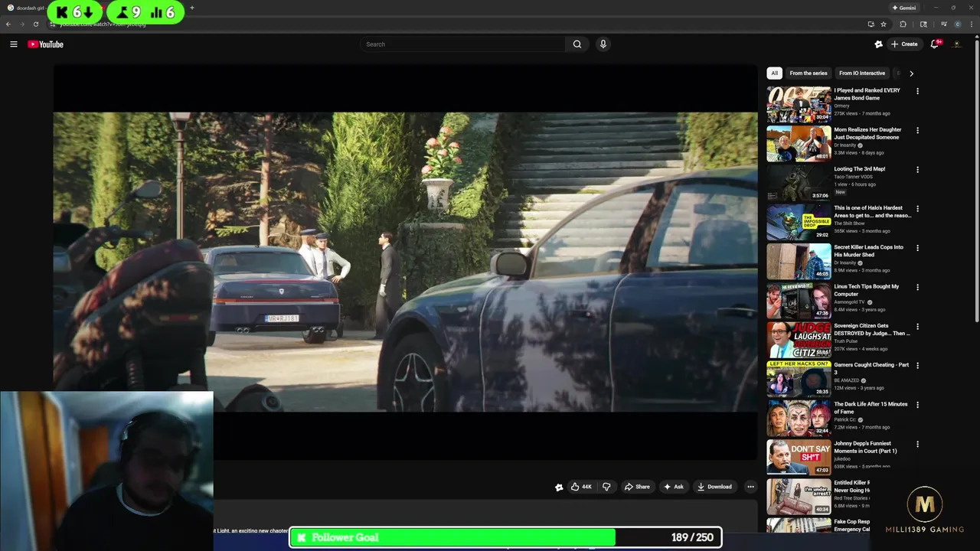
Task: Select the All filter chip
Action: point(774,73)
